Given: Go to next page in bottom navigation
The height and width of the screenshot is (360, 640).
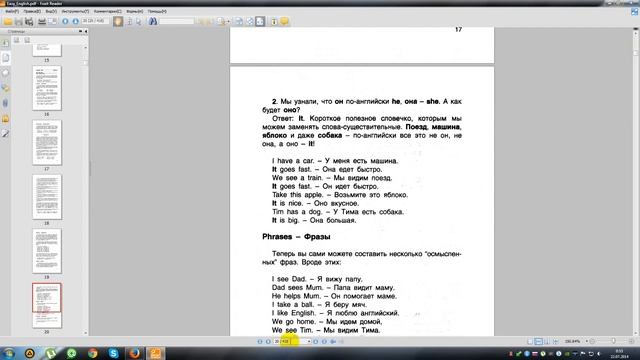Looking at the screenshot, I should pos(316,341).
